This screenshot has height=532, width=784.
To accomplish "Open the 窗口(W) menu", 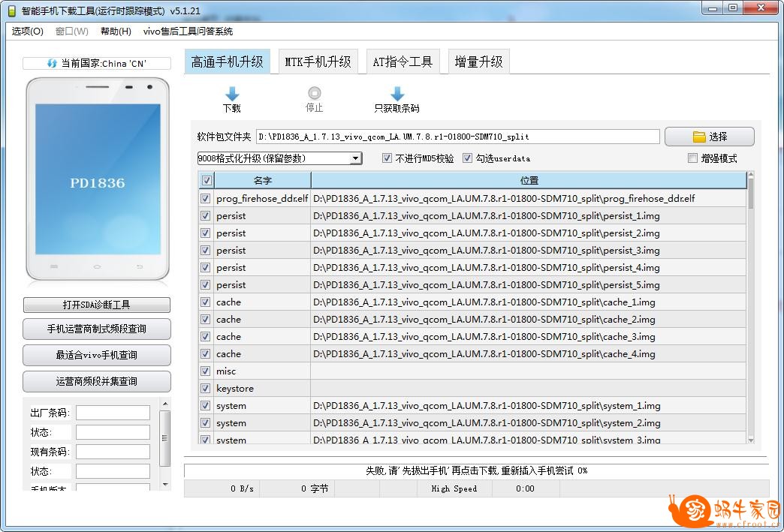I will 71,32.
